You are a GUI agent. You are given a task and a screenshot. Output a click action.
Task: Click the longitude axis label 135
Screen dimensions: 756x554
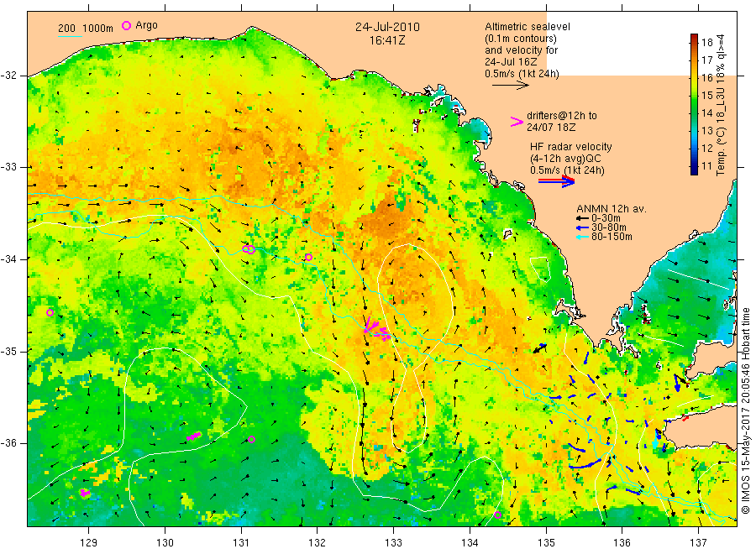tap(546, 543)
